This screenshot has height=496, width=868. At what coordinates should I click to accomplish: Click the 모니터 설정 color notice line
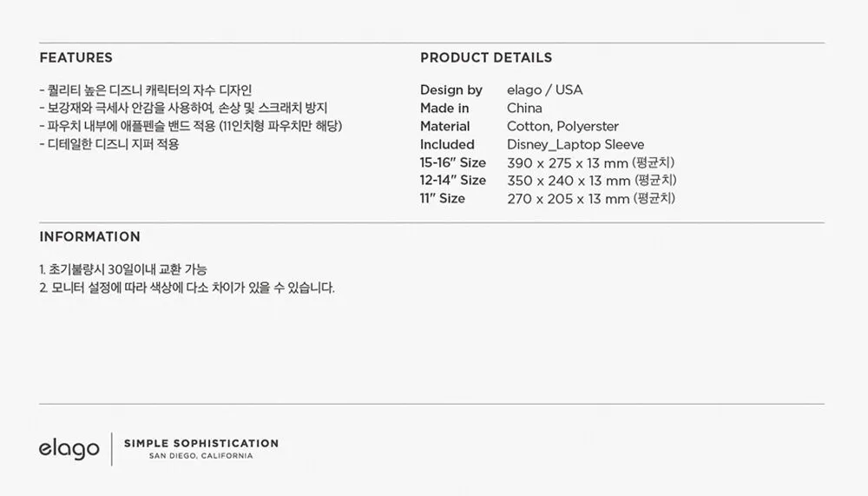[x=187, y=288]
